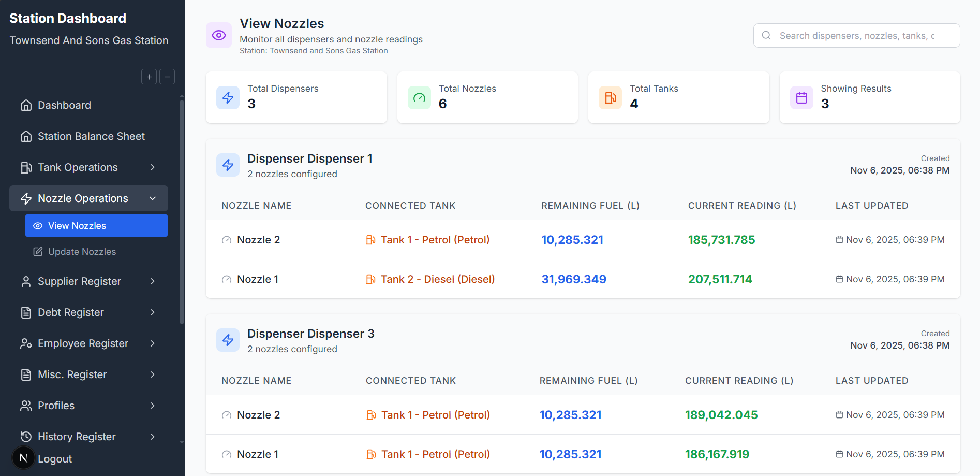Click the Logout link
This screenshot has height=476, width=980.
(x=55, y=459)
